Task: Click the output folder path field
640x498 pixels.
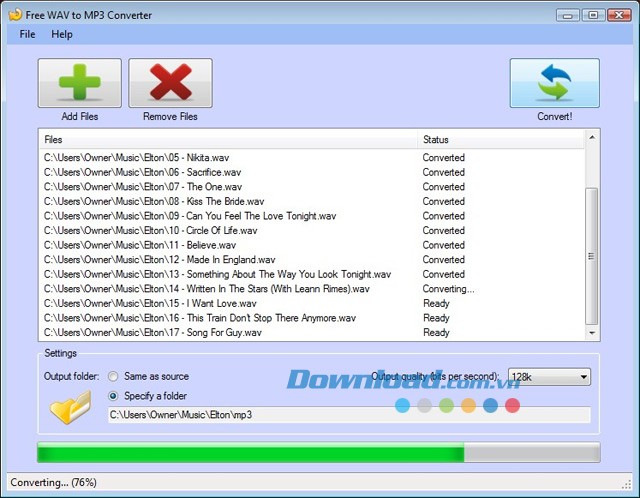Action: tap(349, 415)
